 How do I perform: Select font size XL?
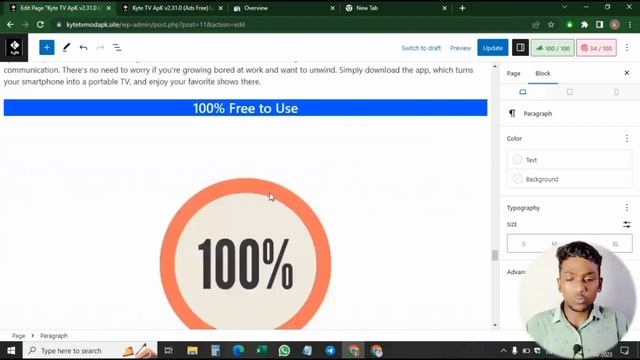pyautogui.click(x=615, y=244)
